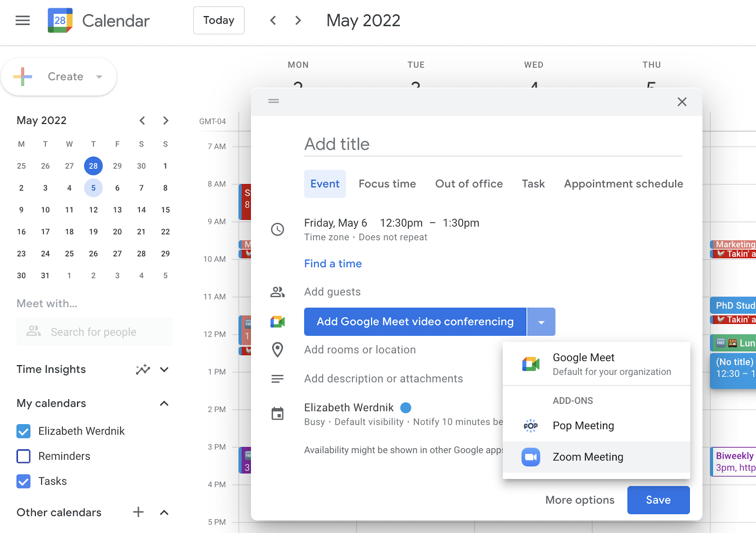Open Time Insights chart icon
Viewport: 756px width, 533px height.
[143, 369]
